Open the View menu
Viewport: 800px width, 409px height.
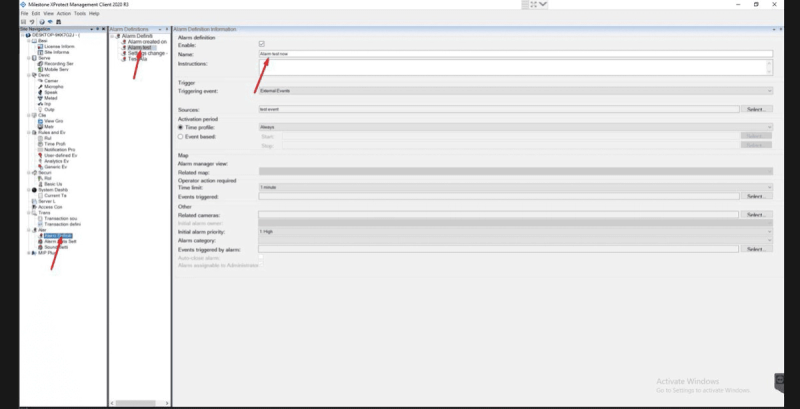48,13
